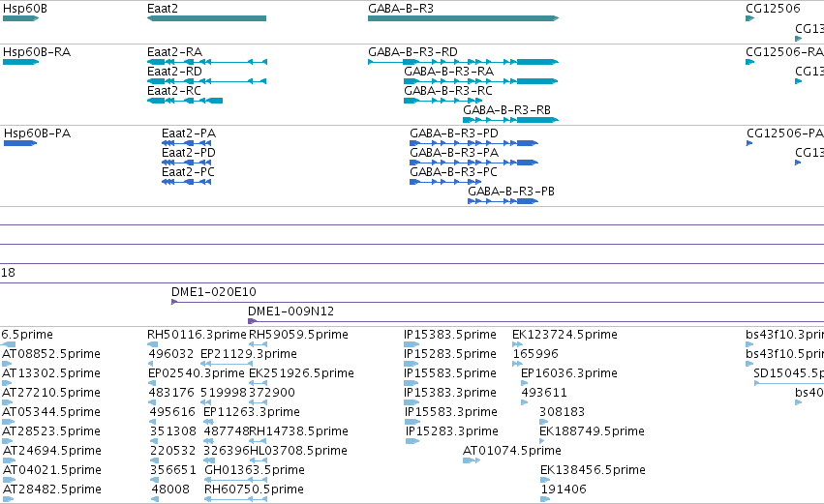Select the Eaat2-PD CDS label

click(x=189, y=153)
